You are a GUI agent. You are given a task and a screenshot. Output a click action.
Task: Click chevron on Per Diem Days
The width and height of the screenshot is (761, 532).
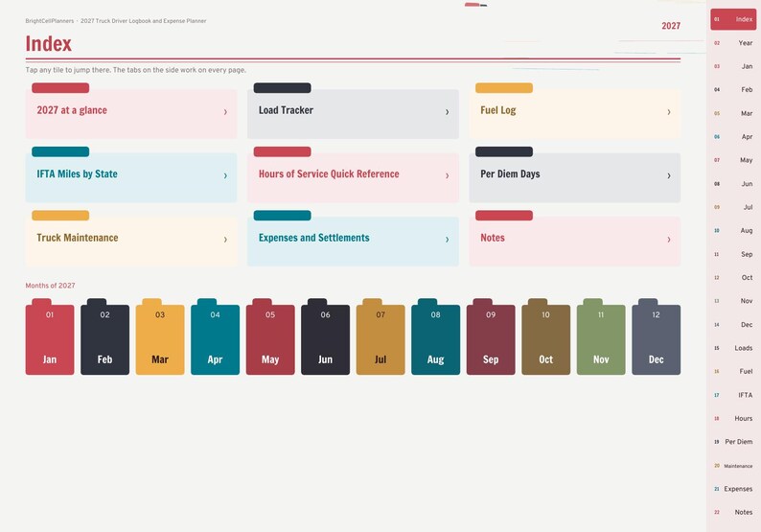[669, 175]
